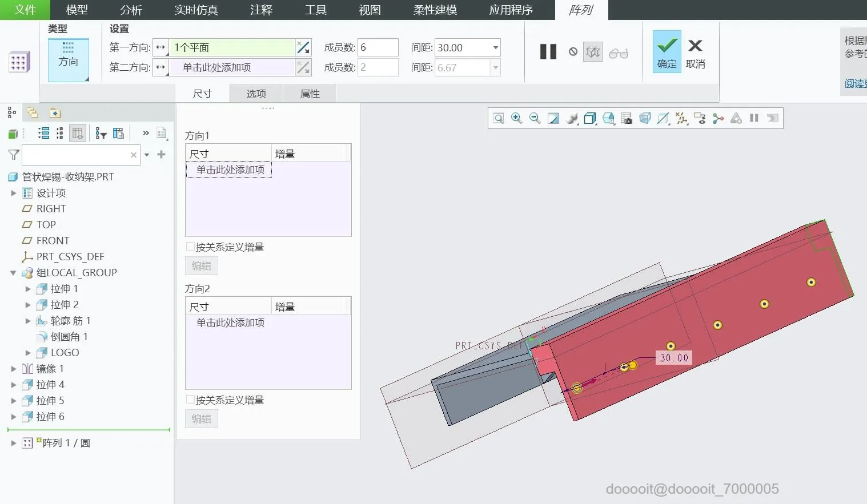Click the model tree filter funnel icon
This screenshot has width=867, height=504.
[14, 155]
